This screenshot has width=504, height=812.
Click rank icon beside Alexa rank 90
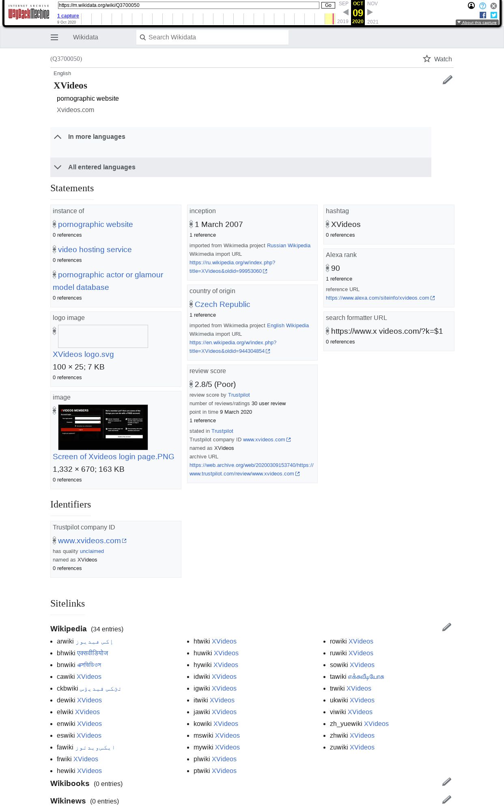point(327,268)
